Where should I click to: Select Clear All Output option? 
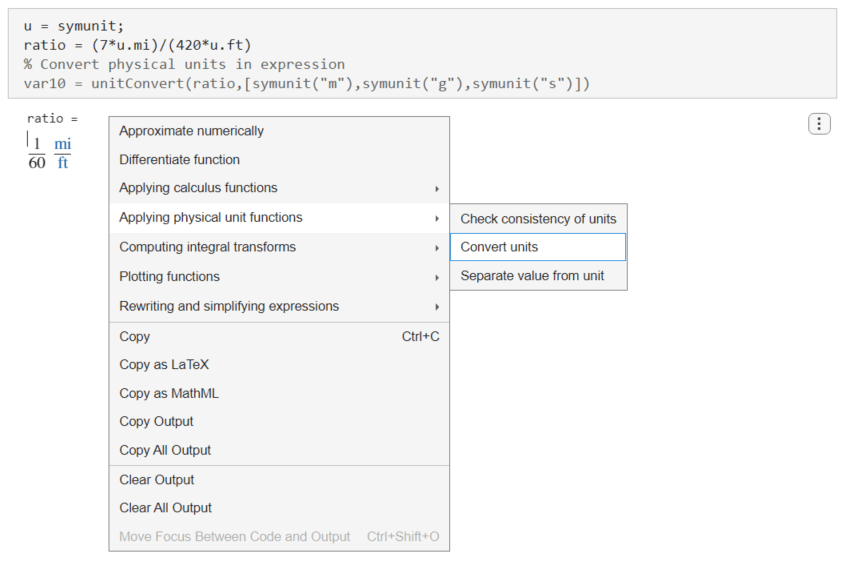[166, 508]
